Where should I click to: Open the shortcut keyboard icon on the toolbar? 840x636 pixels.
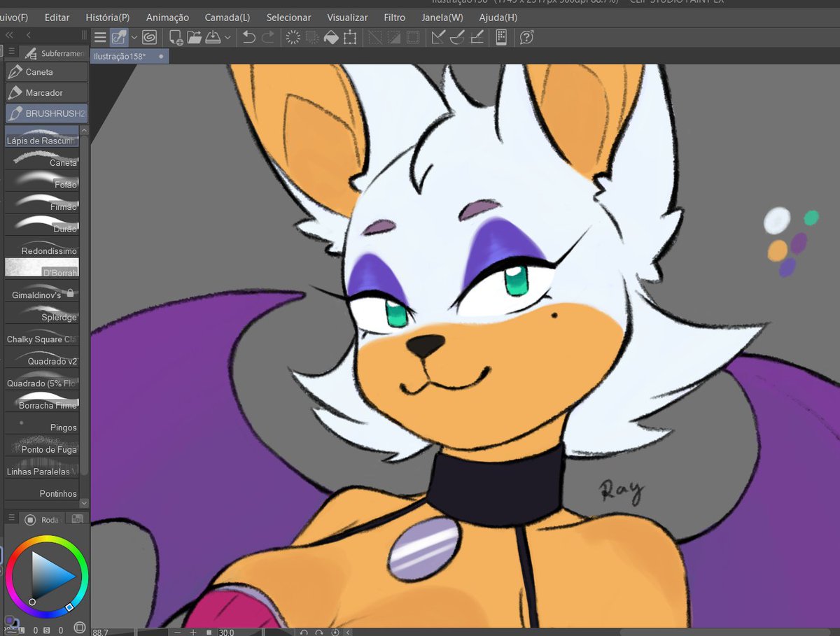501,38
